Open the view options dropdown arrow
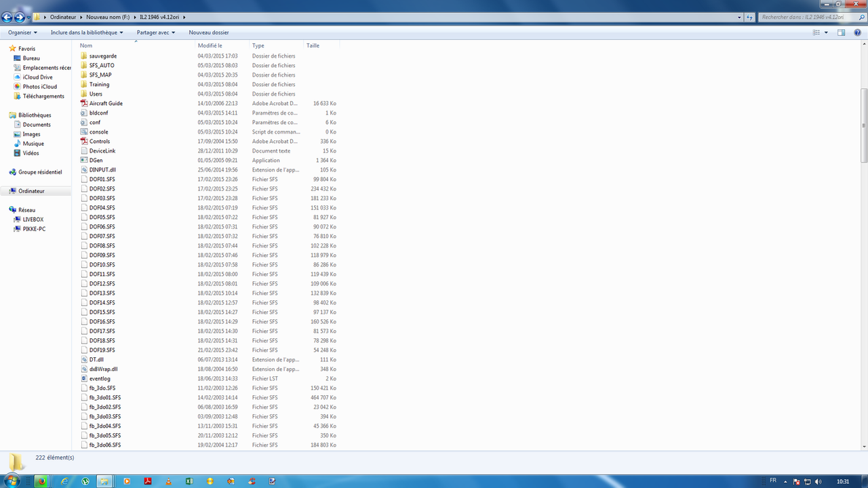 [827, 33]
